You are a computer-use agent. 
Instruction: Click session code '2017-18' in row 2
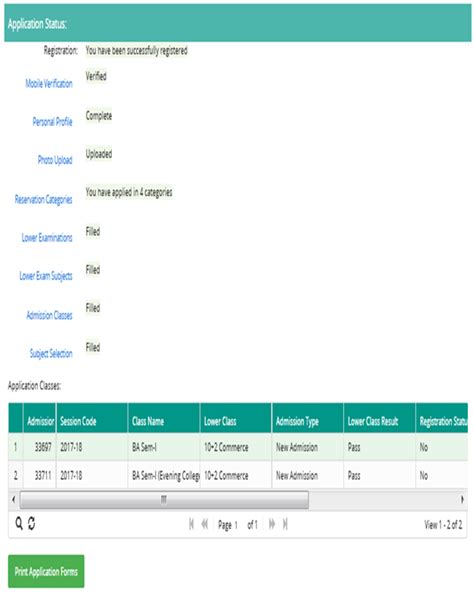tap(92, 475)
